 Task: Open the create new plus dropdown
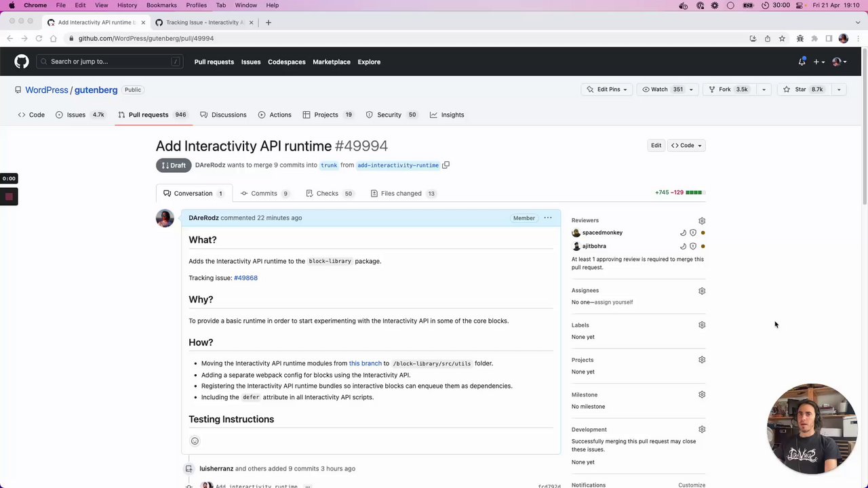pyautogui.click(x=819, y=62)
